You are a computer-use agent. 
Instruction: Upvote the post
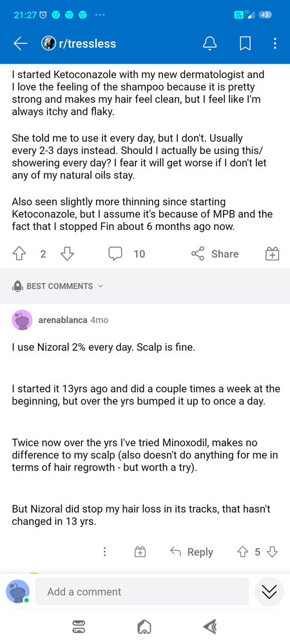20,254
